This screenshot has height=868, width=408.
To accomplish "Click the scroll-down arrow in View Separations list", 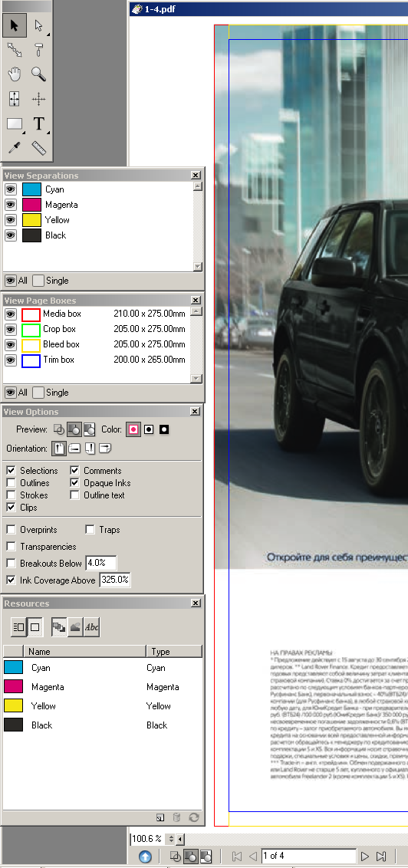I will coord(198,267).
